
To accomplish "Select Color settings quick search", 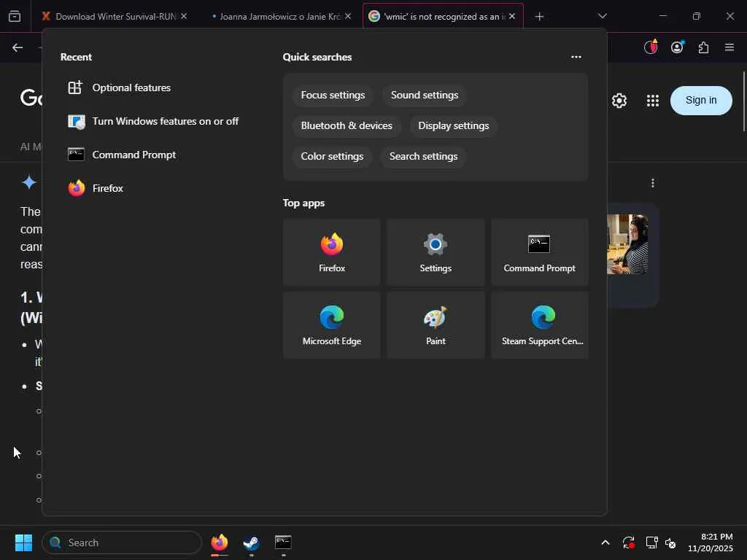I will pos(332,156).
